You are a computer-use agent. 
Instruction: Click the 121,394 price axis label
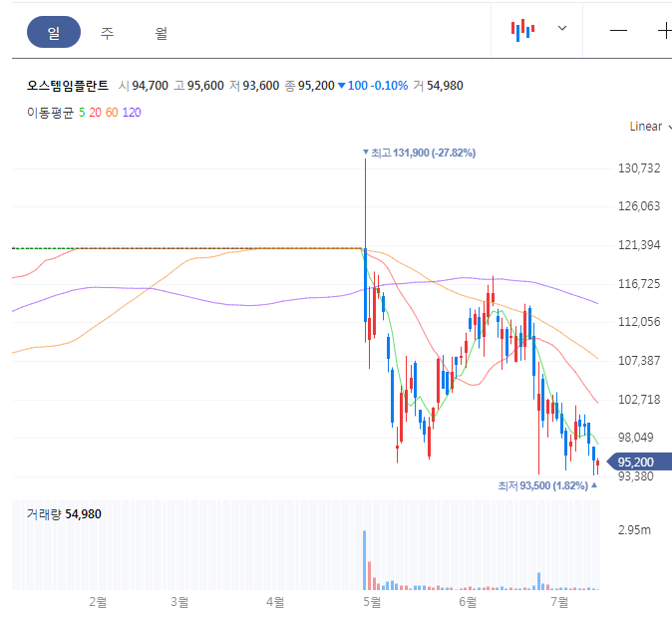point(639,245)
